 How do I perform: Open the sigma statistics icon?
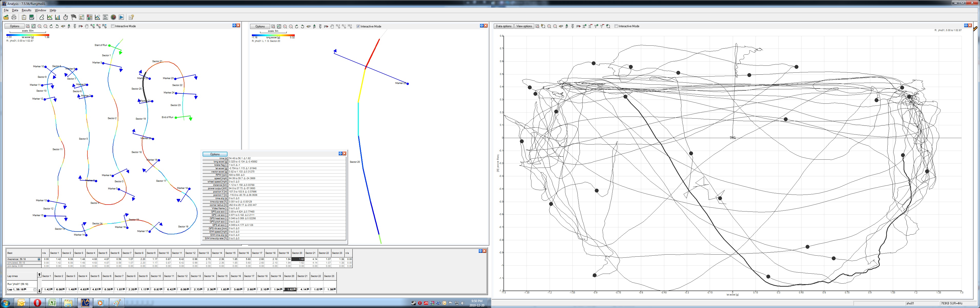(x=81, y=17)
